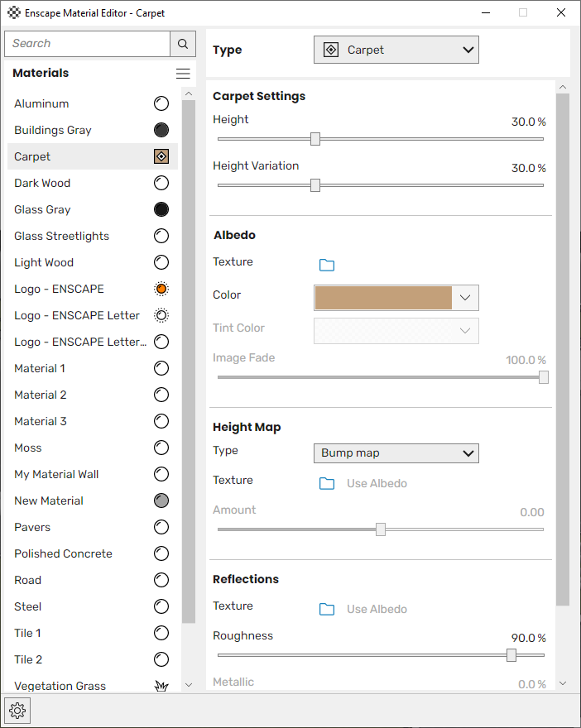
Task: Open the Materials hamburger menu
Action: pyautogui.click(x=183, y=74)
